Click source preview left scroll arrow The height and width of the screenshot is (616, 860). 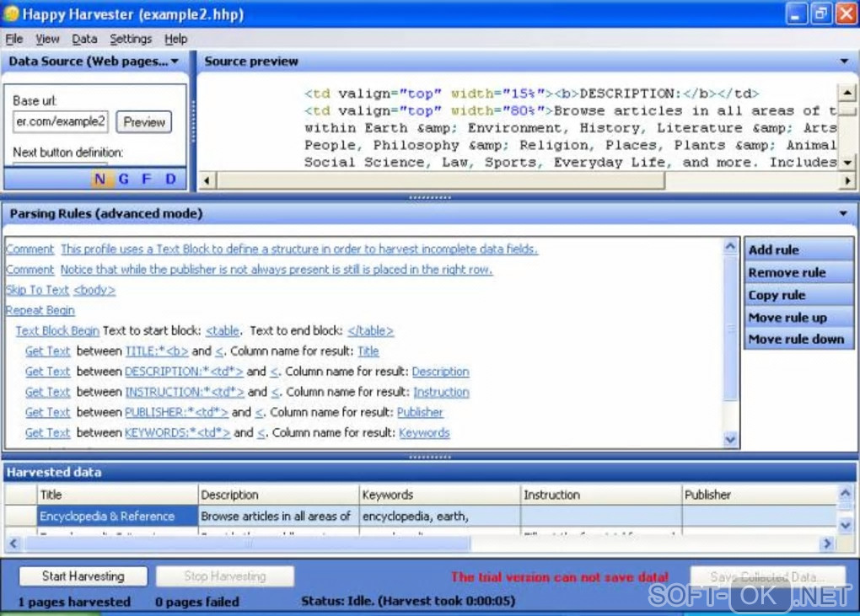(207, 179)
